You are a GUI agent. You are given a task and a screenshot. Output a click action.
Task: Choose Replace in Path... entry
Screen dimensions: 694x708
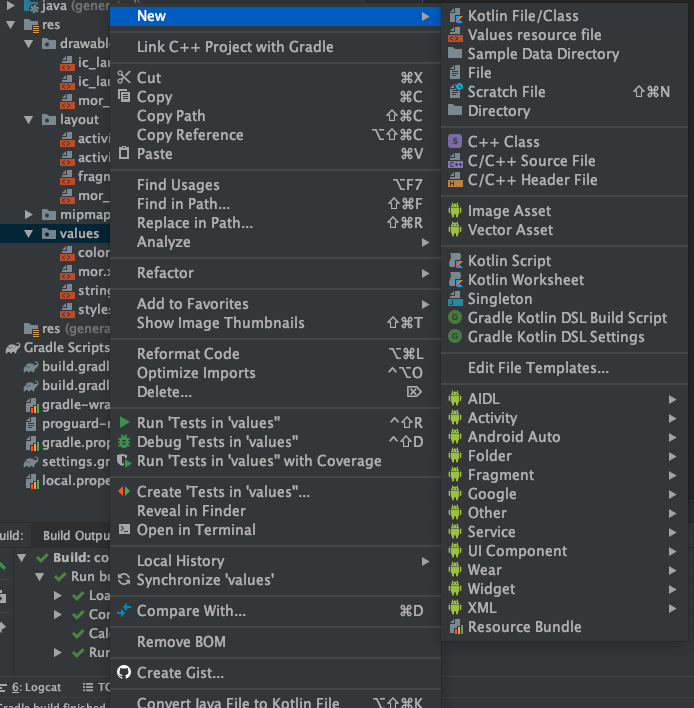[x=275, y=223]
